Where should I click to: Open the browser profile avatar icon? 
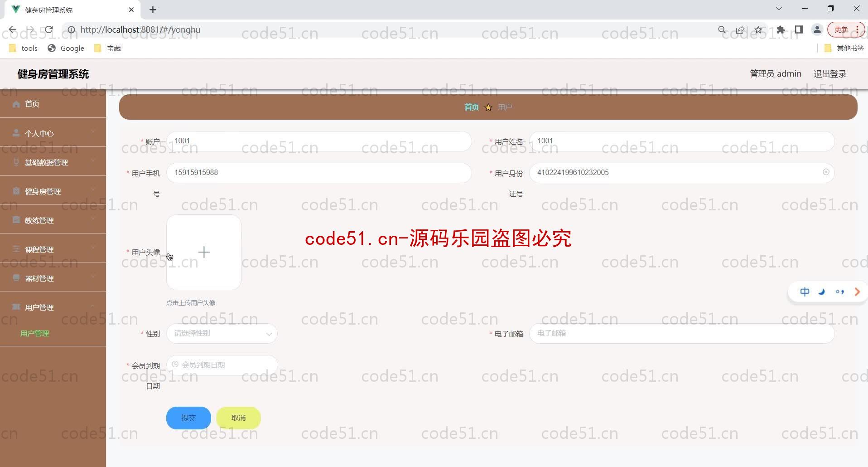[817, 29]
